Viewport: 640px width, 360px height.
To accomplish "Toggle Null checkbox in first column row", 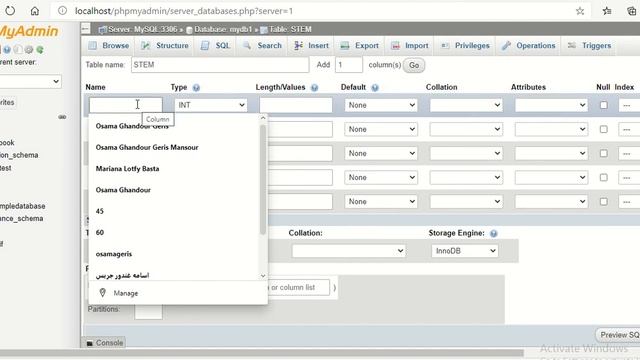I will coord(603,105).
